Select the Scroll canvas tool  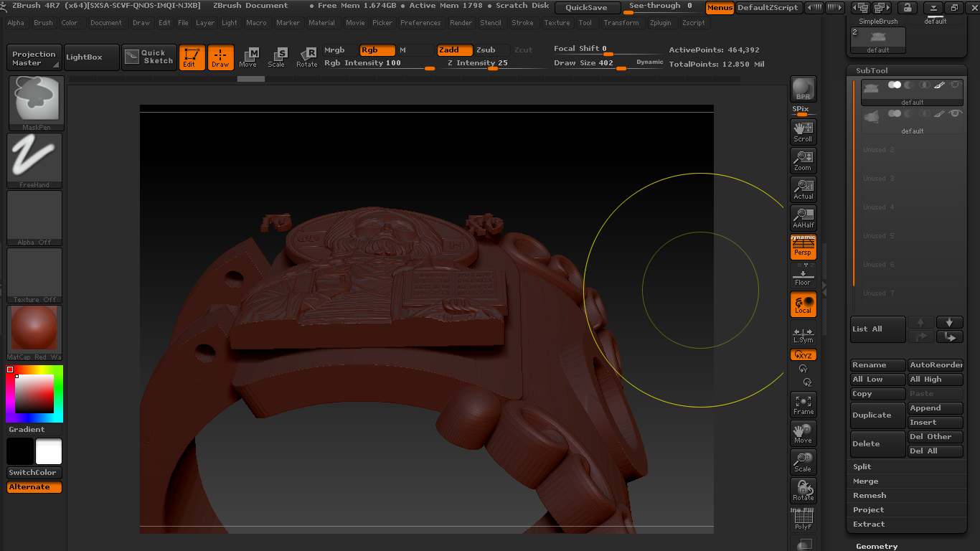click(803, 131)
